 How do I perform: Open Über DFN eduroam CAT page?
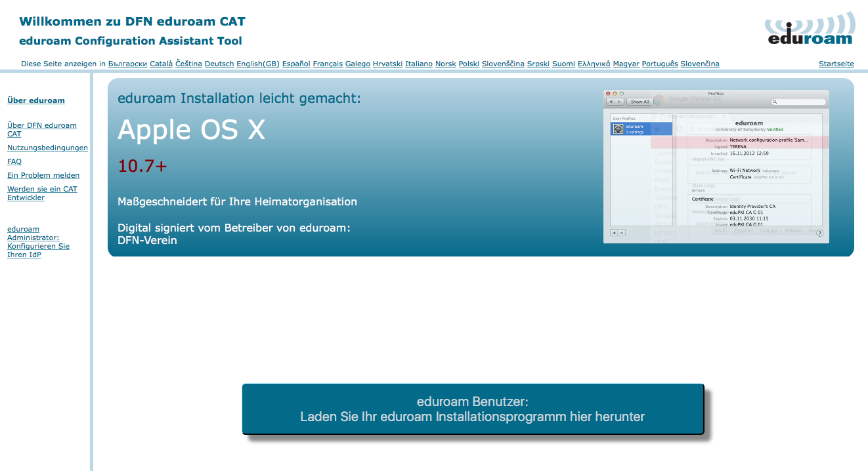click(x=42, y=129)
